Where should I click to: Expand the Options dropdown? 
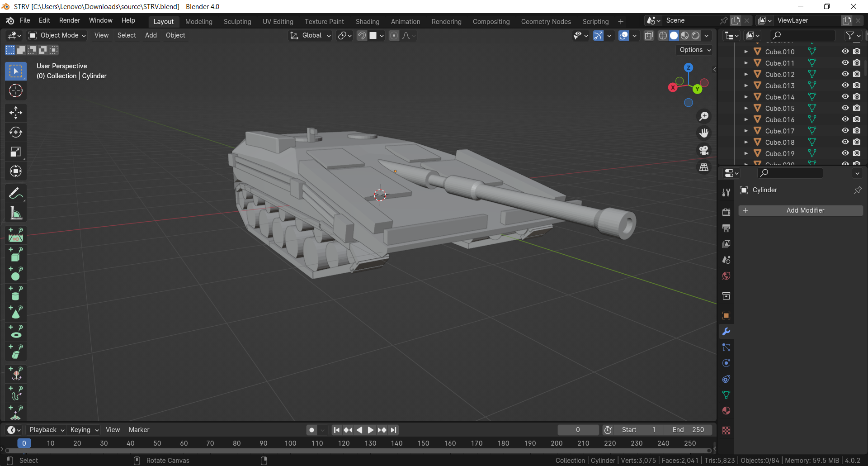pos(695,50)
